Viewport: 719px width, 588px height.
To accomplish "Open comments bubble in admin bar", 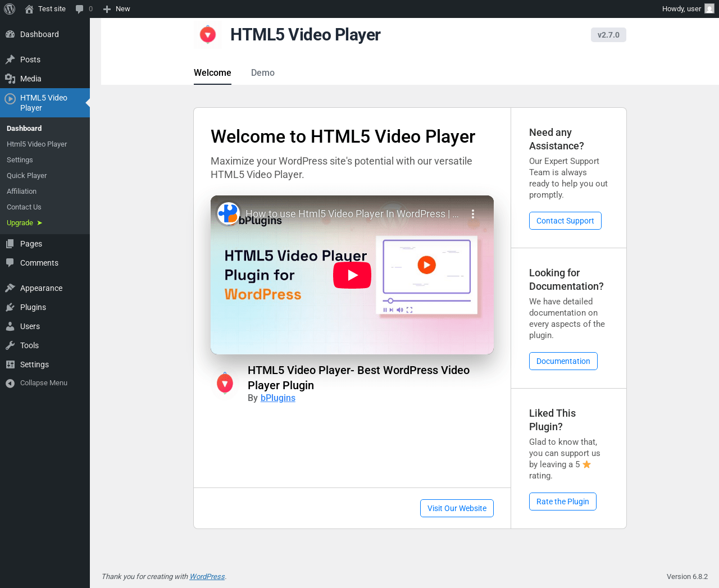I will [x=79, y=9].
